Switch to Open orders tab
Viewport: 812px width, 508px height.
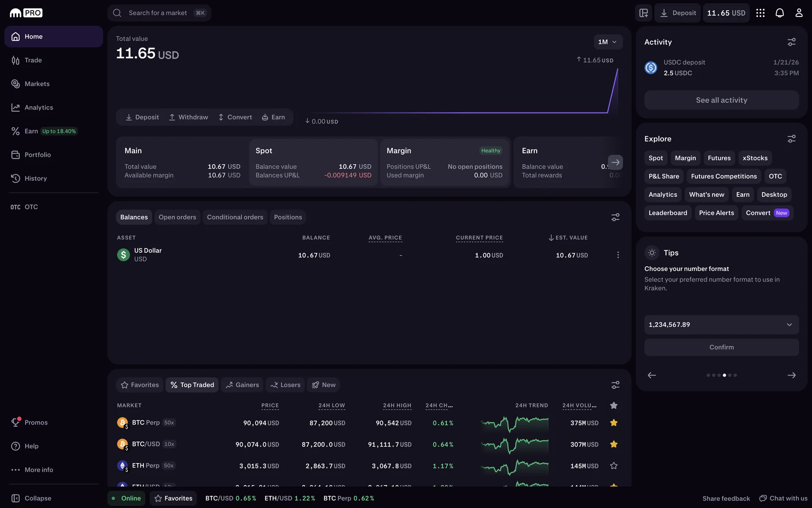point(177,217)
